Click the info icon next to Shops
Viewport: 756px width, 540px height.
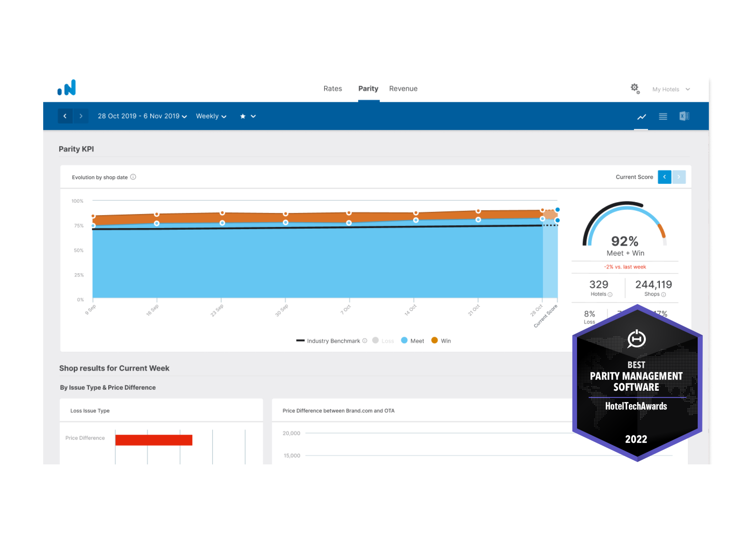[664, 295]
